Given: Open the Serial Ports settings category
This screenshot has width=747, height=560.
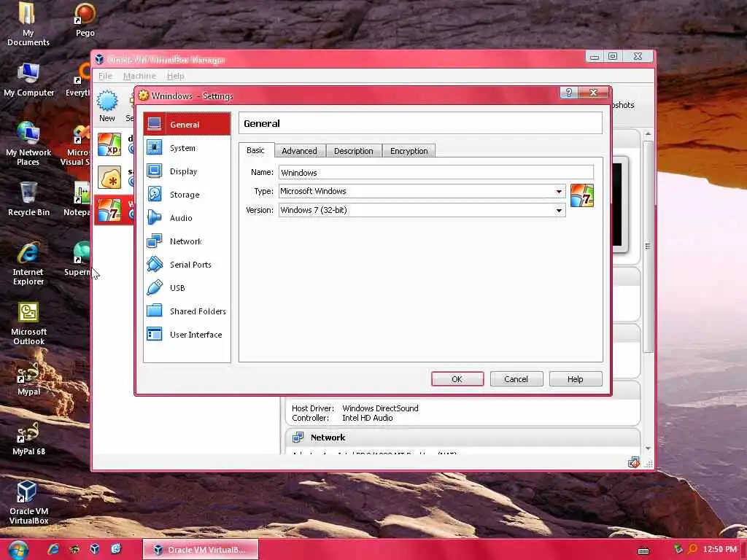Looking at the screenshot, I should 187,264.
